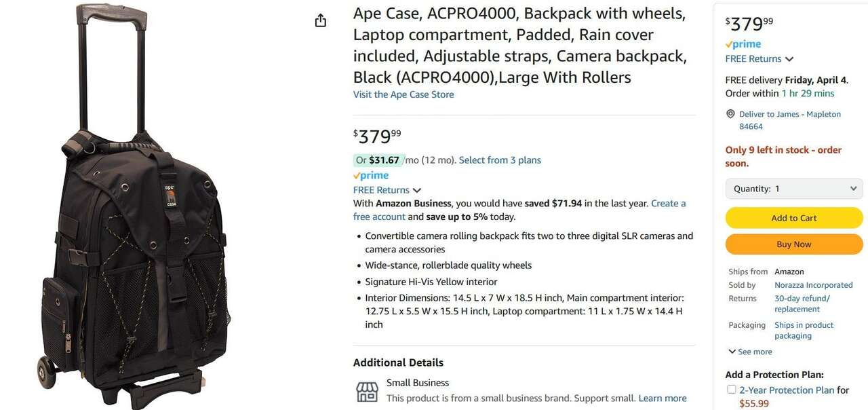Screen dimensions: 868x410
Task: Click the share icon above product image
Action: coord(321,21)
